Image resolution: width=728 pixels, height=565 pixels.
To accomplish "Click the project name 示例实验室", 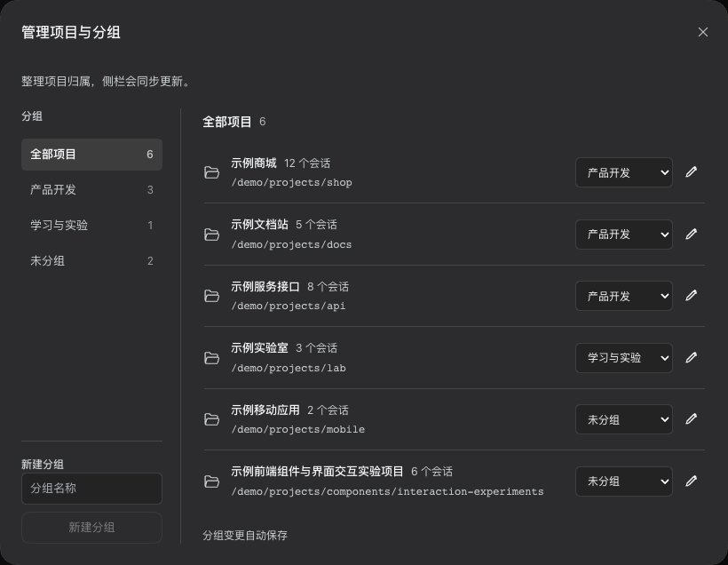I will (259, 348).
